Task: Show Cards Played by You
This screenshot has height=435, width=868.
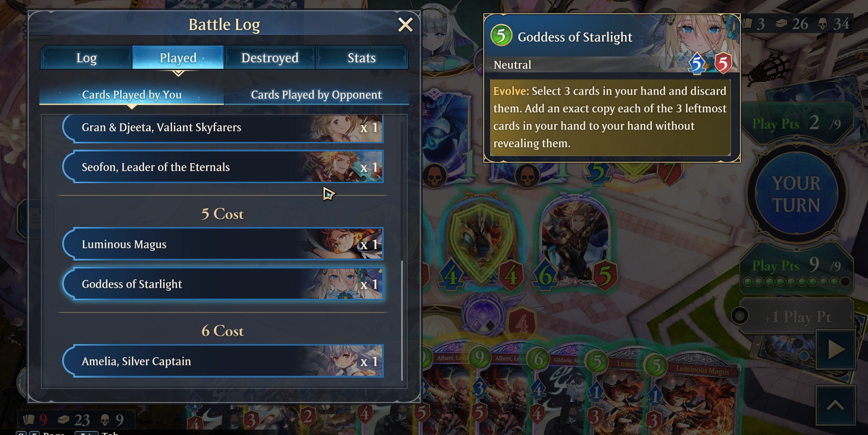Action: [132, 95]
